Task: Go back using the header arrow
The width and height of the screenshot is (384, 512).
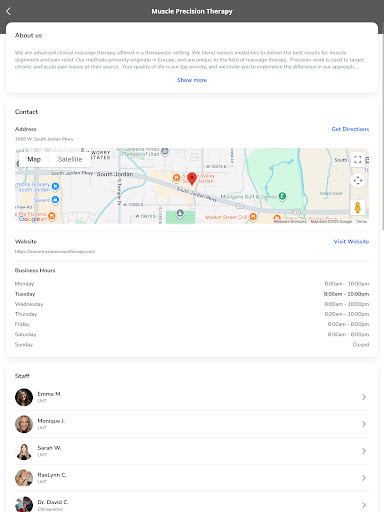Action: click(9, 11)
